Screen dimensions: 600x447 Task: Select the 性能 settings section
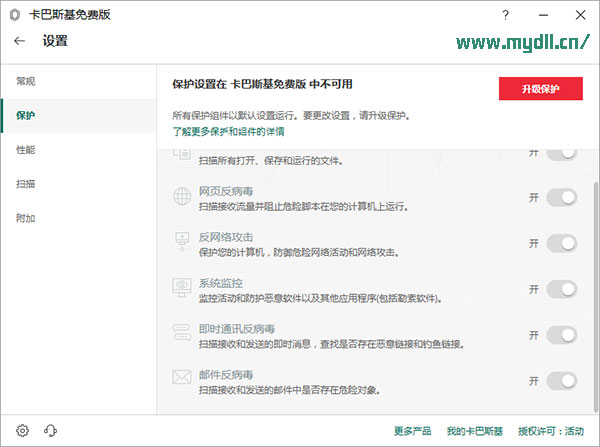click(78, 150)
